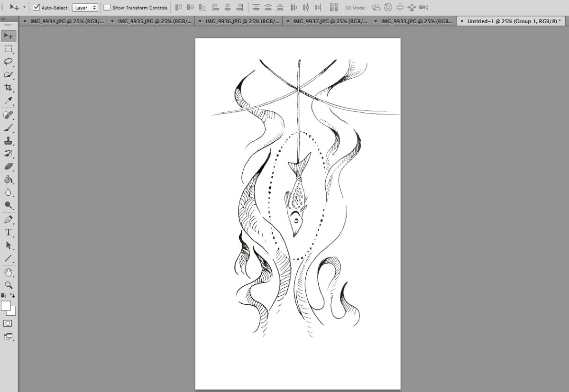Click the foreground color swatch
Screen dimensions: 569x392
click(x=6, y=306)
